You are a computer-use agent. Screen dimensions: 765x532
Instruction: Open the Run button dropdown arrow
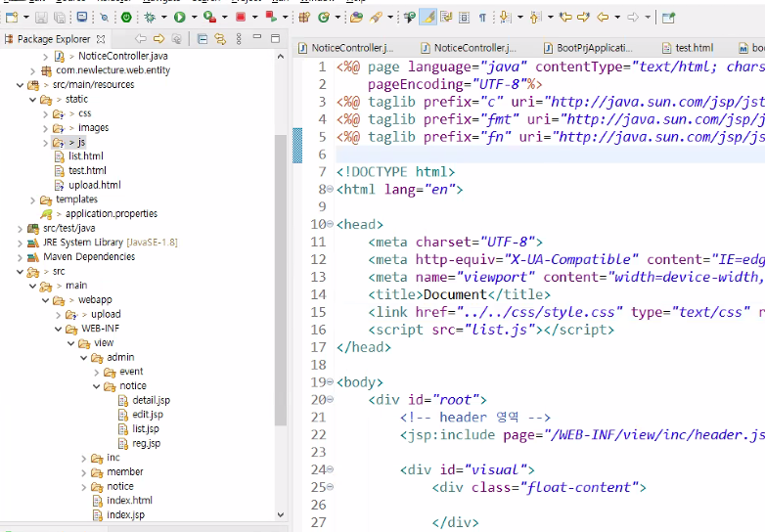click(194, 18)
